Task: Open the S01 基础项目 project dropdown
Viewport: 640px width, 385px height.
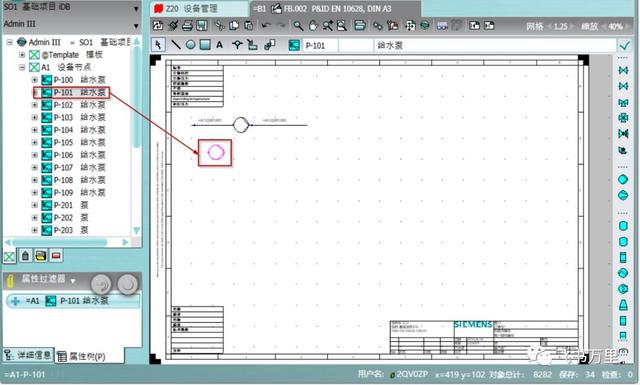Action: tap(136, 8)
